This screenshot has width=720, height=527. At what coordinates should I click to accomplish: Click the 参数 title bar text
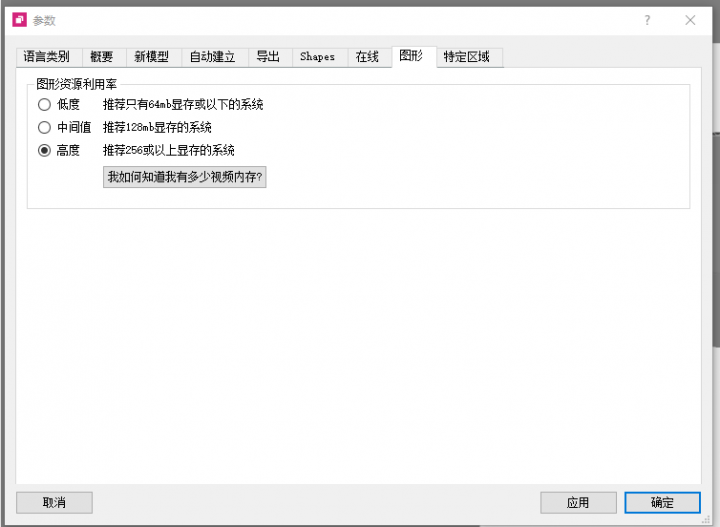(45, 19)
